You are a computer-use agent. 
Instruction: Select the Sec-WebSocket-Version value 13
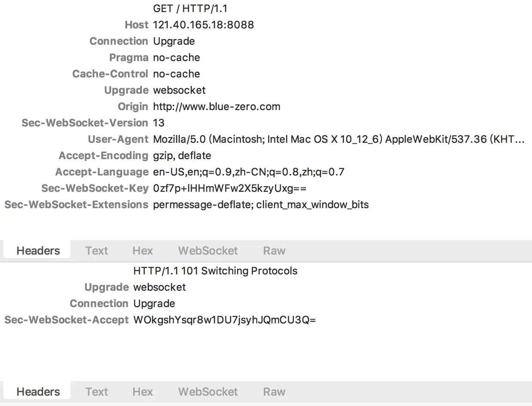click(x=159, y=123)
